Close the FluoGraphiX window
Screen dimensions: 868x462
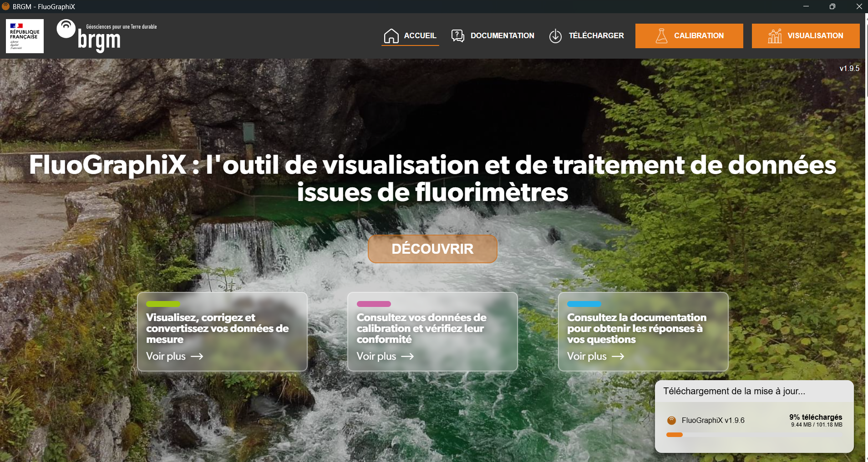[x=858, y=6]
